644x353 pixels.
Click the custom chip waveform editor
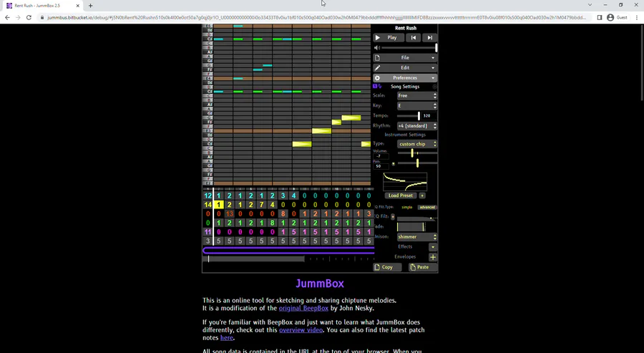coord(405,181)
